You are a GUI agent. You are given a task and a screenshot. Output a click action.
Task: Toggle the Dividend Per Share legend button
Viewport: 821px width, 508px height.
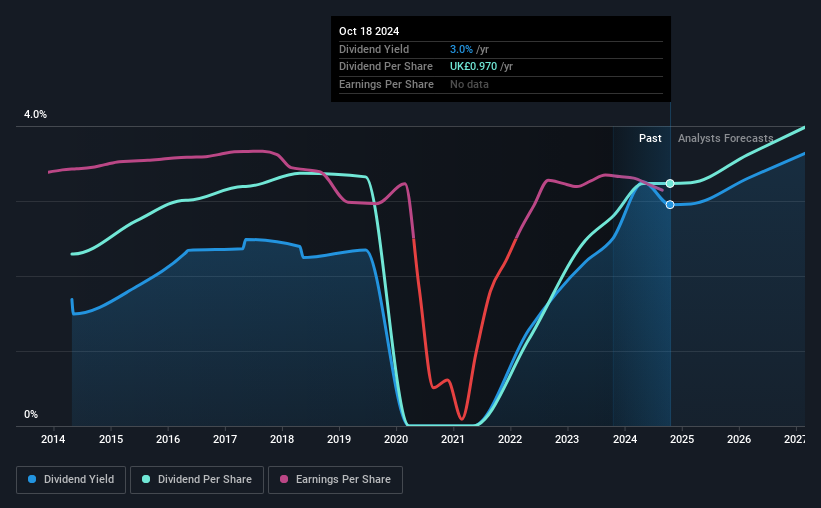[197, 480]
